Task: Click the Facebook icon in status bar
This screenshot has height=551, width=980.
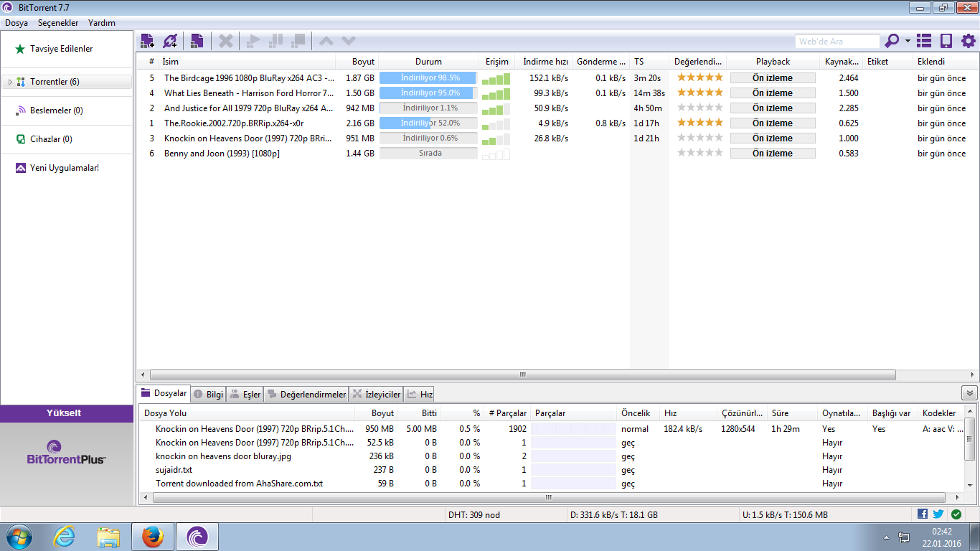Action: 923,514
